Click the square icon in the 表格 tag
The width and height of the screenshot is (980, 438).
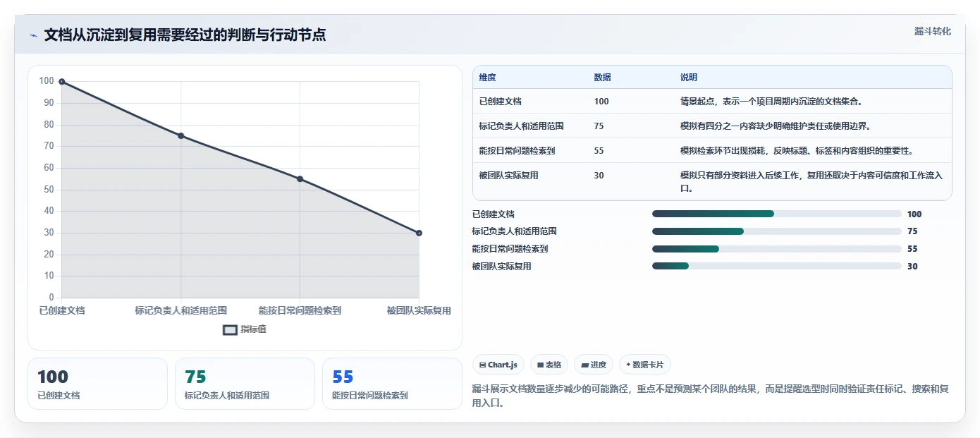click(x=540, y=365)
